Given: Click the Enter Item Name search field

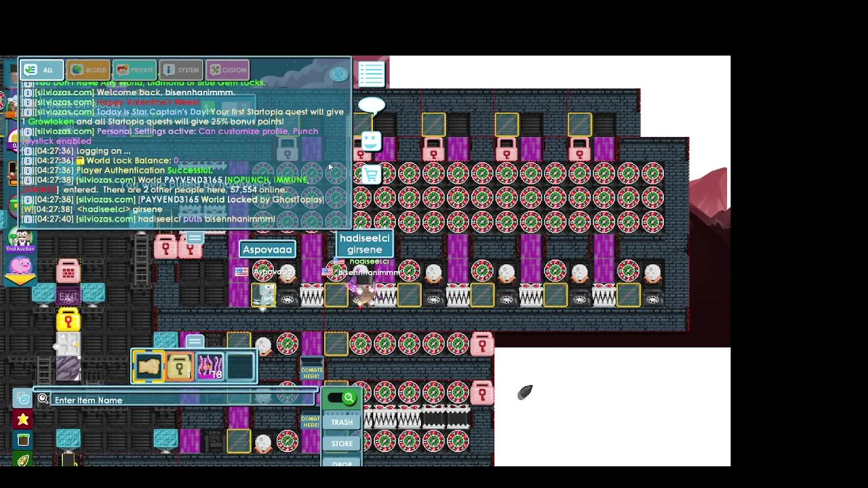Looking at the screenshot, I should pyautogui.click(x=183, y=400).
